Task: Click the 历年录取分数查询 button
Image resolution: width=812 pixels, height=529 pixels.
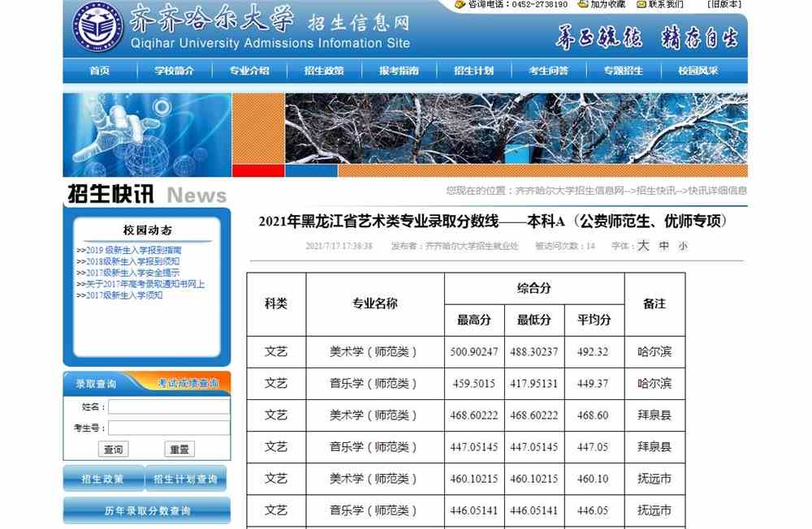Action: pyautogui.click(x=147, y=510)
